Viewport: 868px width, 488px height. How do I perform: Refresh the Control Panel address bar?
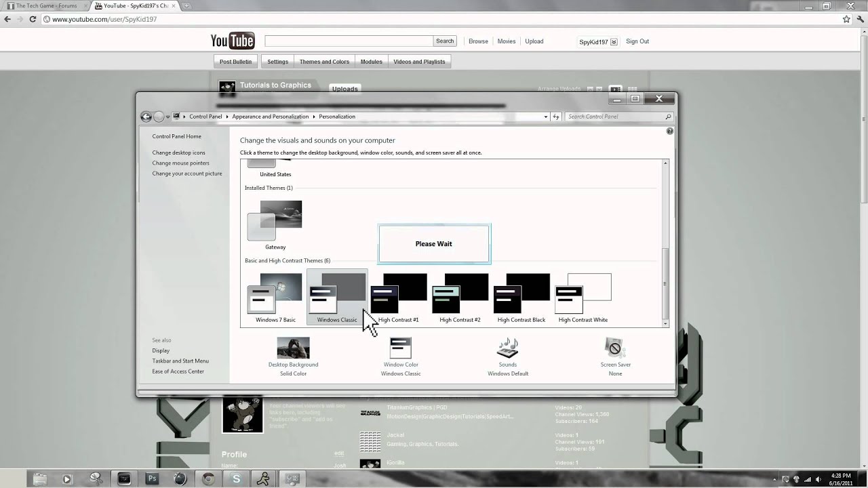coord(556,117)
